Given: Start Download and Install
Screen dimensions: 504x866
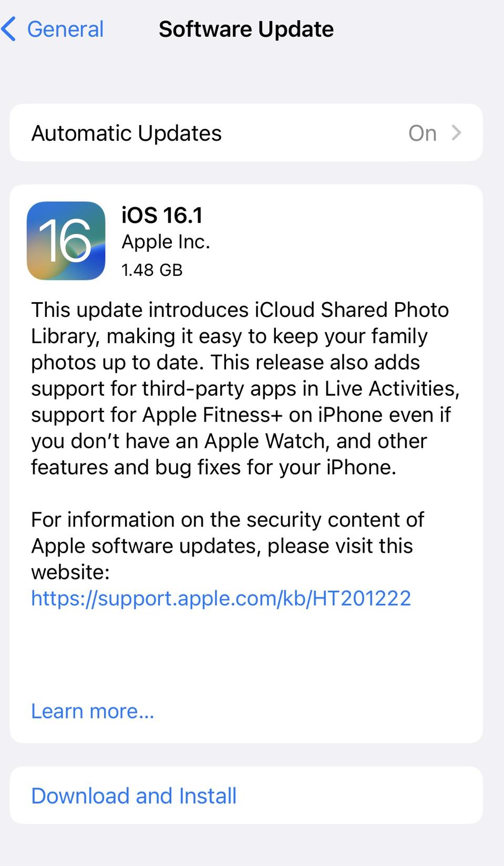Looking at the screenshot, I should tap(246, 796).
